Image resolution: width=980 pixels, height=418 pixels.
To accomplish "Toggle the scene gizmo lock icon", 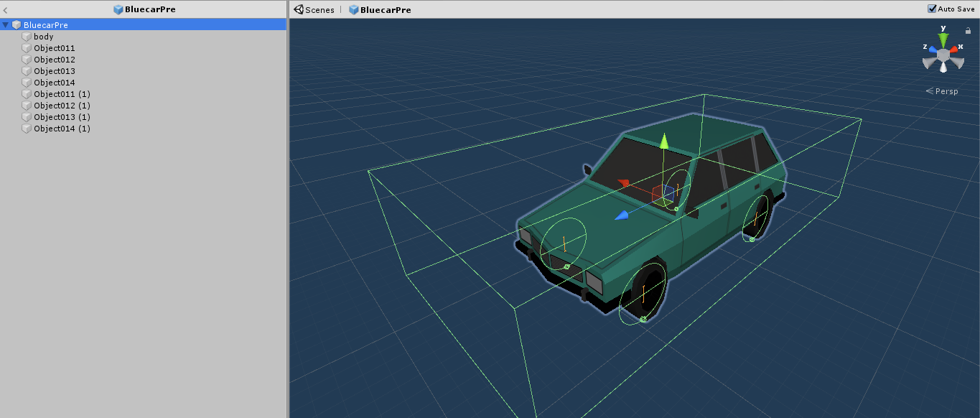I will [x=968, y=31].
